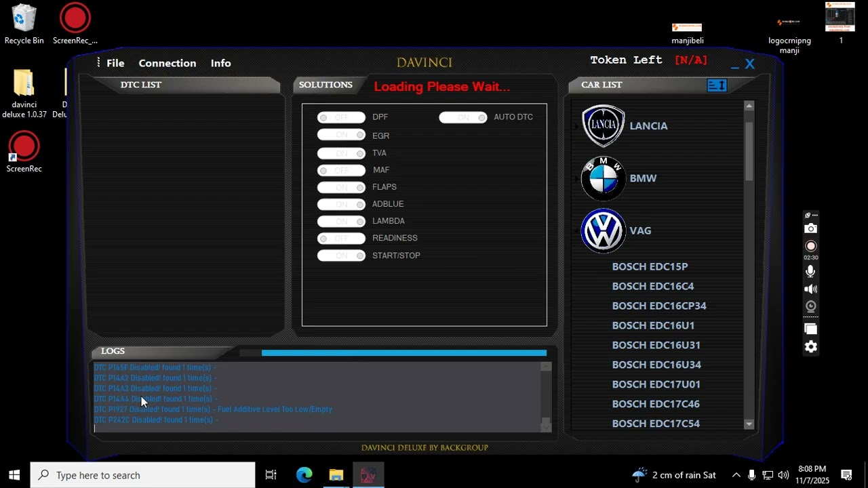Viewport: 868px width, 488px height.
Task: Open the Recycle Bin desktop icon
Action: coord(24,24)
